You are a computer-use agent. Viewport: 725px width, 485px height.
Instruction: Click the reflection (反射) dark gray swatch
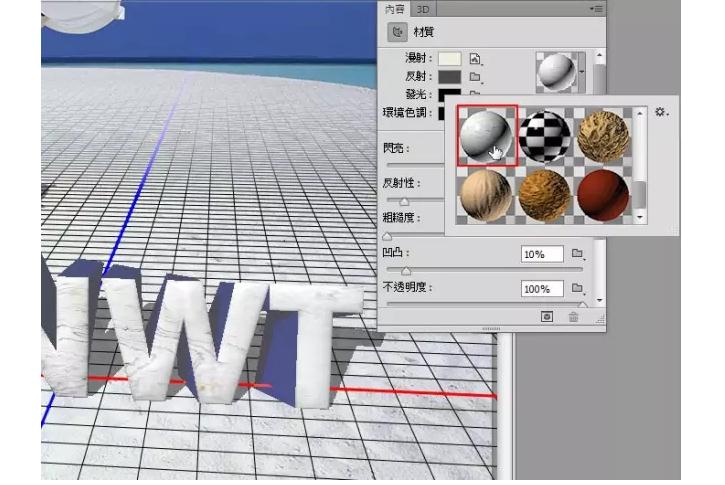449,77
